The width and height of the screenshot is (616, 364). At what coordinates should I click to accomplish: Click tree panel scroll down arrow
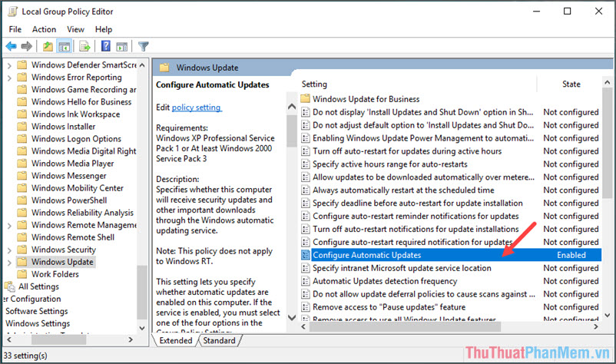pyautogui.click(x=142, y=328)
